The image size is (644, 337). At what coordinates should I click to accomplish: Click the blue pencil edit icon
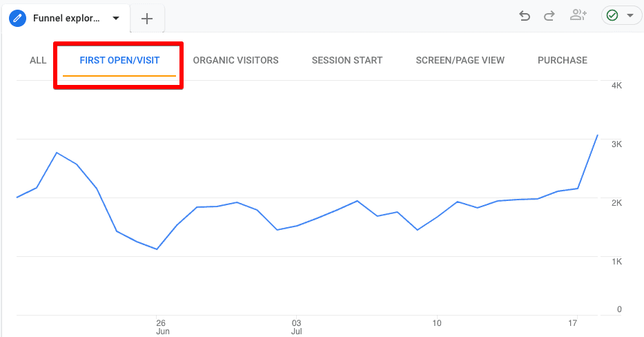tap(18, 18)
